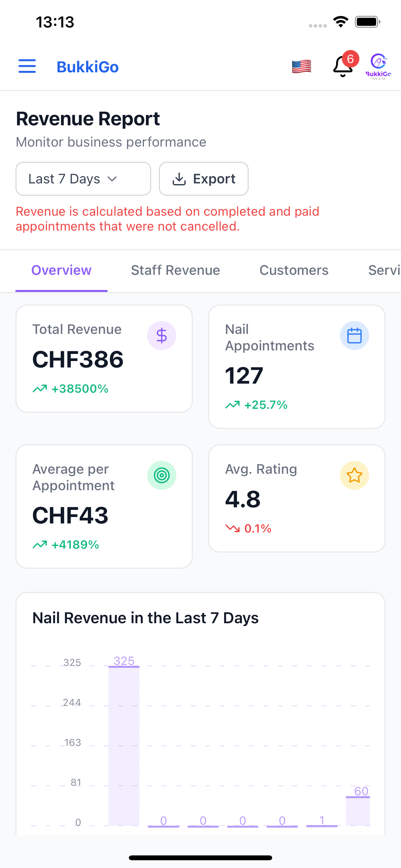Expand the Last 7 Days dropdown

pyautogui.click(x=83, y=179)
